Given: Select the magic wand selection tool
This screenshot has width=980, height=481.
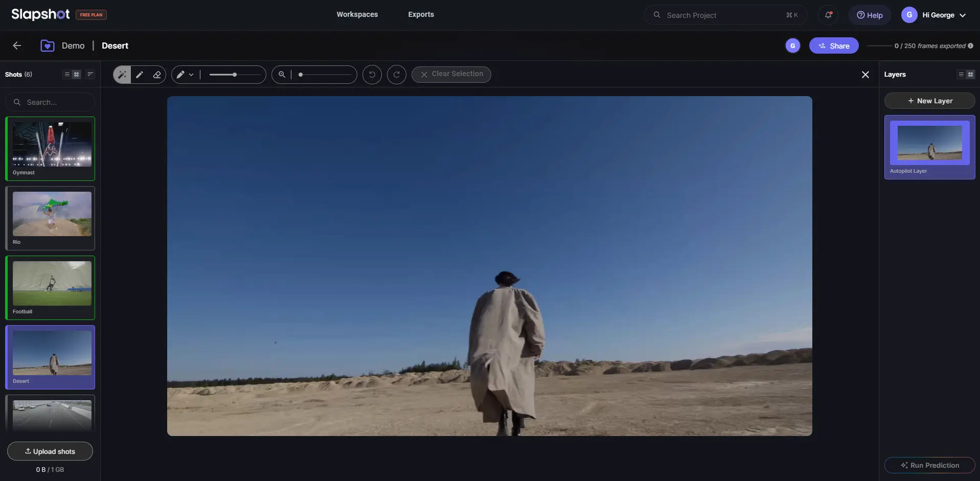Looking at the screenshot, I should pyautogui.click(x=122, y=75).
